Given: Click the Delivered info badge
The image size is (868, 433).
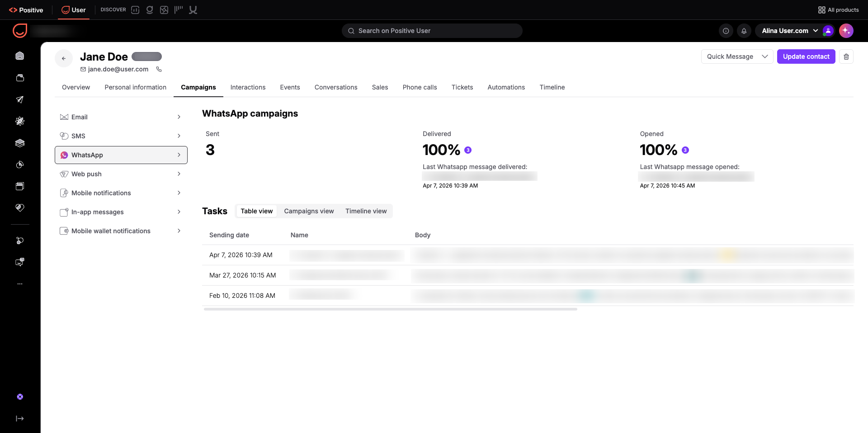Looking at the screenshot, I should click(468, 150).
